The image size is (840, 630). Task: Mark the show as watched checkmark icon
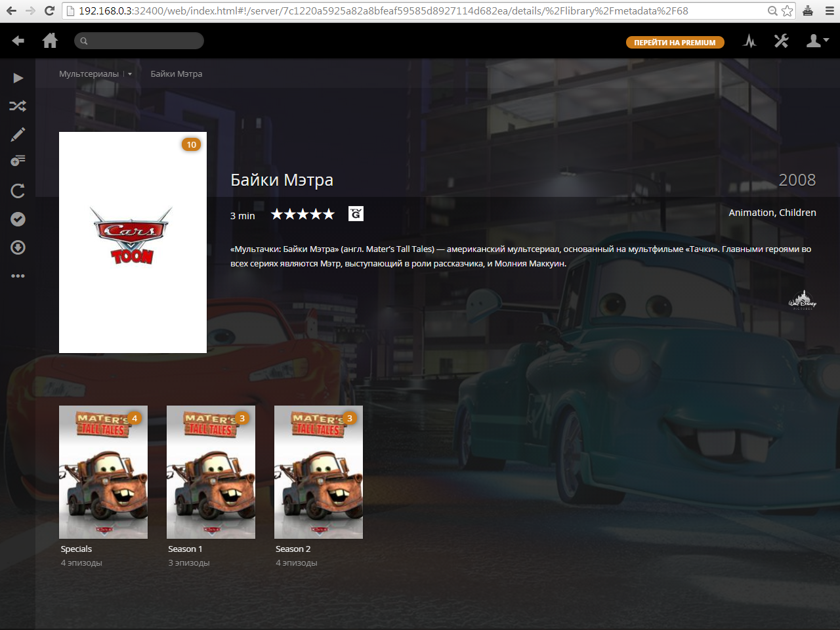coord(18,219)
